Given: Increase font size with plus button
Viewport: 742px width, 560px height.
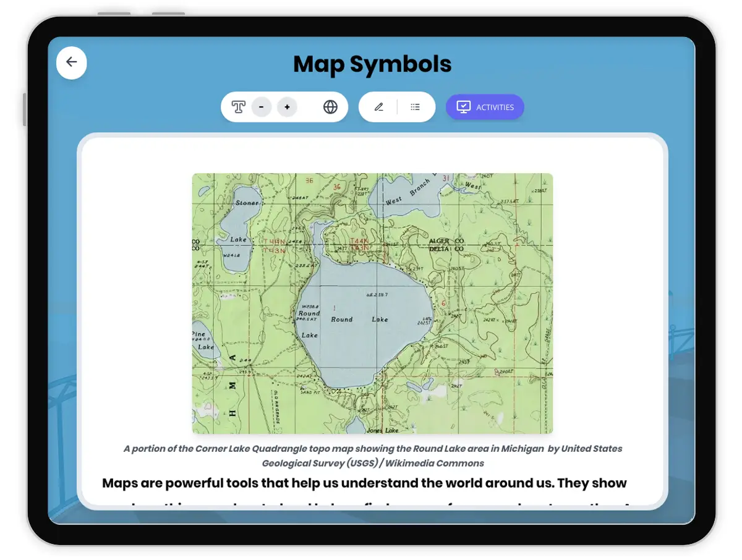Looking at the screenshot, I should click(287, 107).
